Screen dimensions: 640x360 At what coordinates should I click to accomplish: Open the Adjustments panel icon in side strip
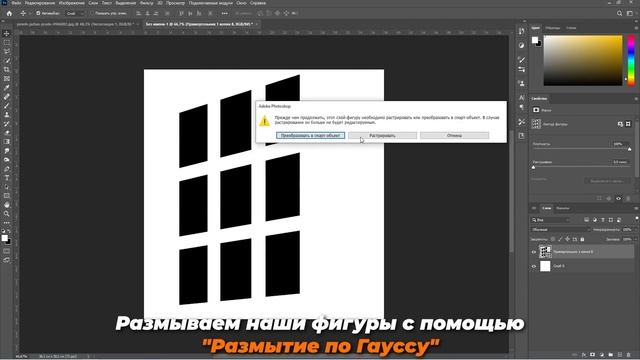tap(521, 45)
